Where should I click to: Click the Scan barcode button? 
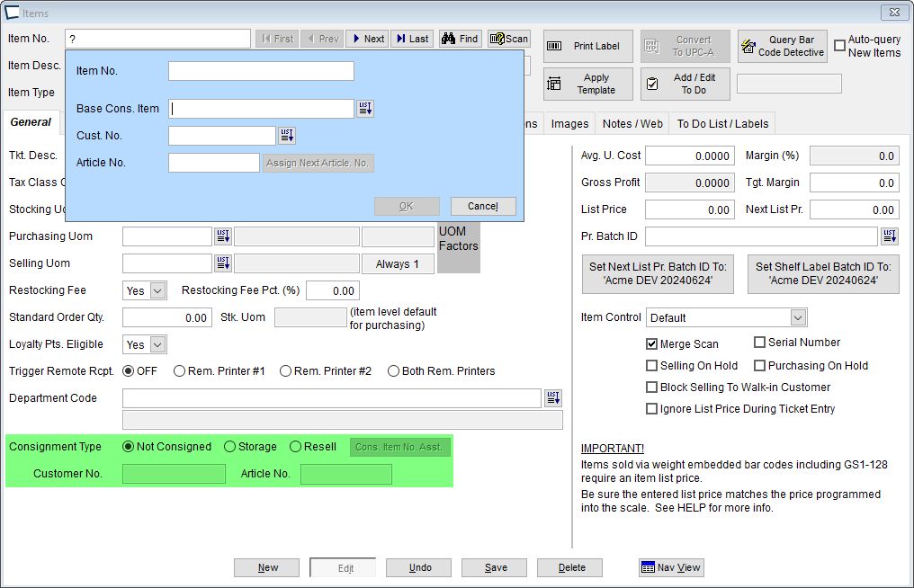[508, 39]
